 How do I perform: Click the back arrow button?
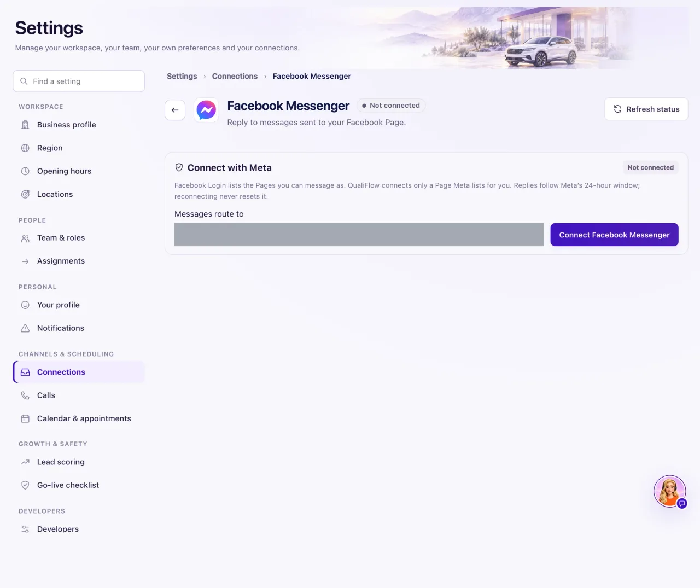pyautogui.click(x=175, y=110)
